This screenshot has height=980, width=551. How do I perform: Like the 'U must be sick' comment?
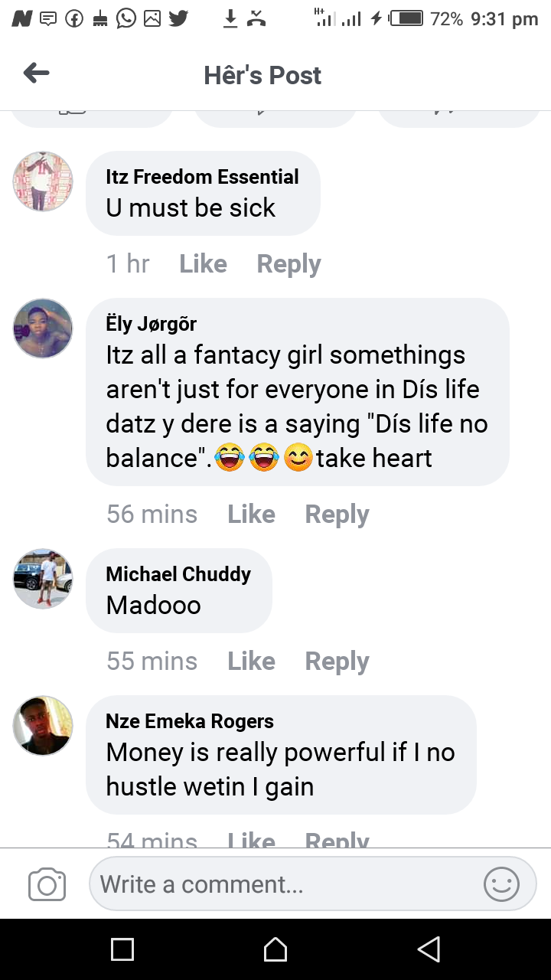[203, 264]
